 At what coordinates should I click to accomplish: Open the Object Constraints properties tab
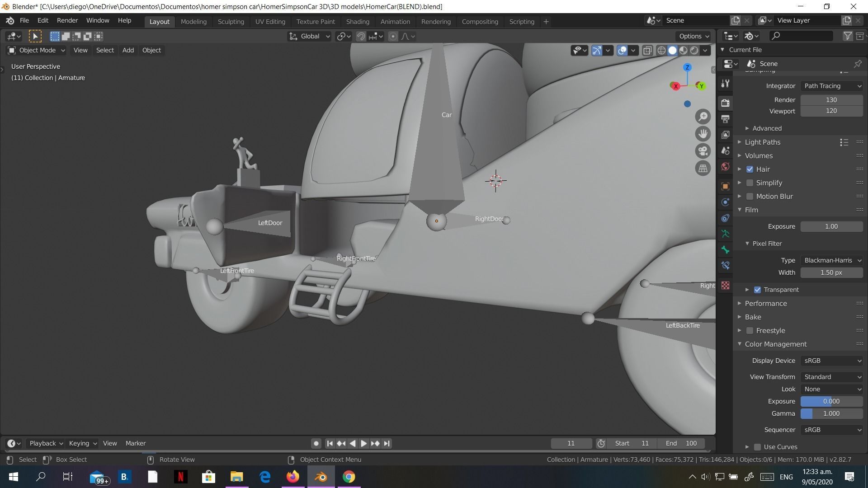725,218
